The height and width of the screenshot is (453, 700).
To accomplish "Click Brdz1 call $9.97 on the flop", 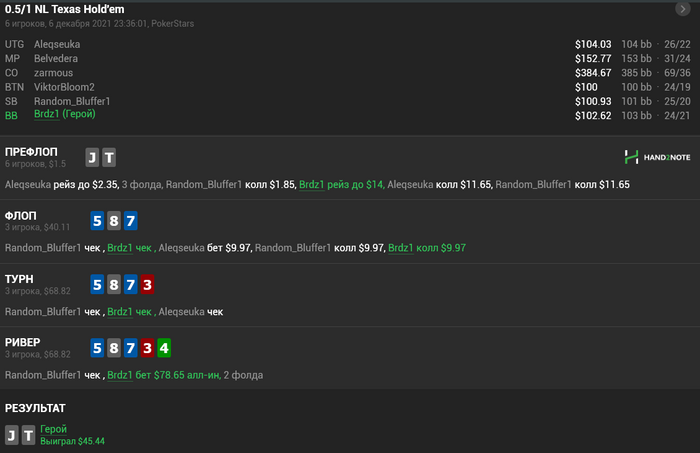I will (x=427, y=248).
